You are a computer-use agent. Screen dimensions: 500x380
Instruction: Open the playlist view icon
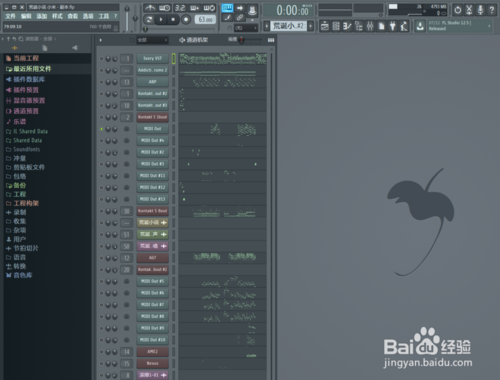point(325,26)
